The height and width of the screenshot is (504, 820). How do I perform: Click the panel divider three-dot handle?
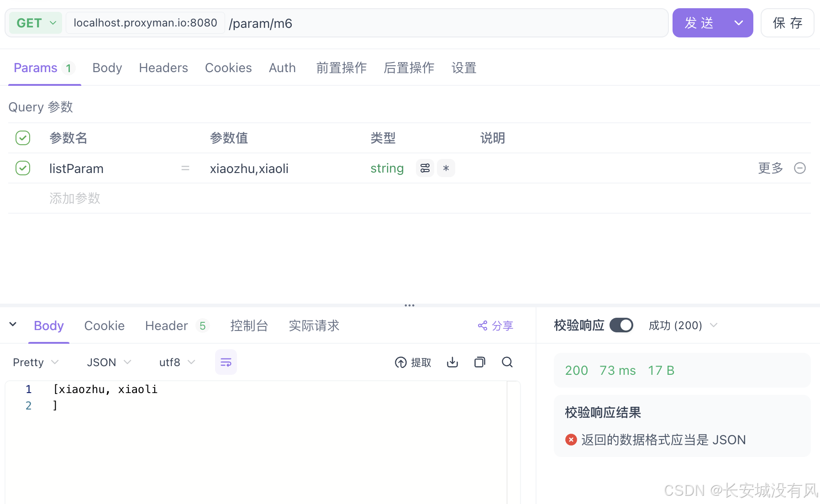[x=410, y=305]
